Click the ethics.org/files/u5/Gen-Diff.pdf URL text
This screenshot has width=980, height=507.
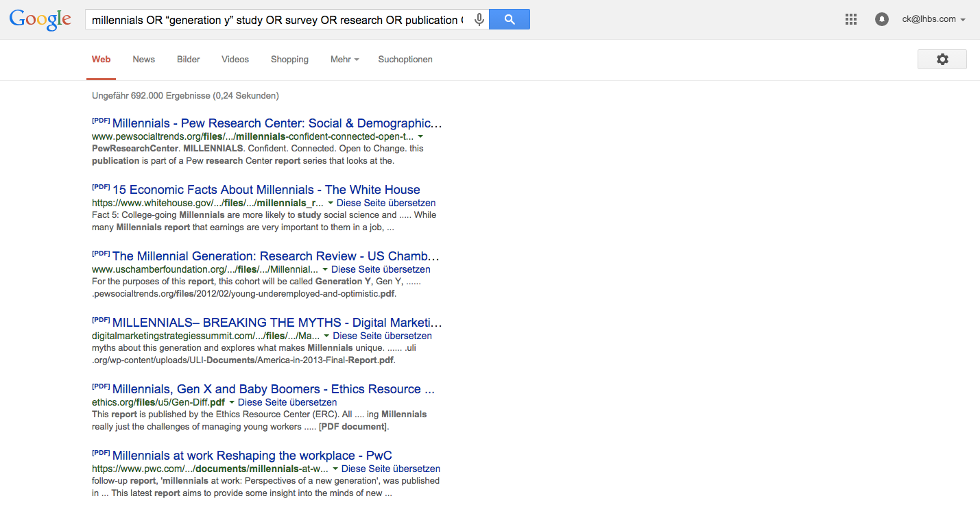coord(158,403)
